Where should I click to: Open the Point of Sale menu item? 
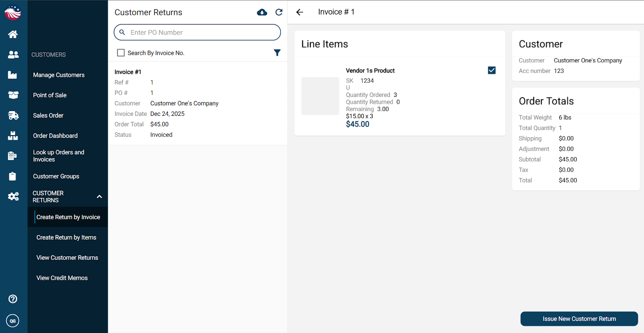coord(50,95)
